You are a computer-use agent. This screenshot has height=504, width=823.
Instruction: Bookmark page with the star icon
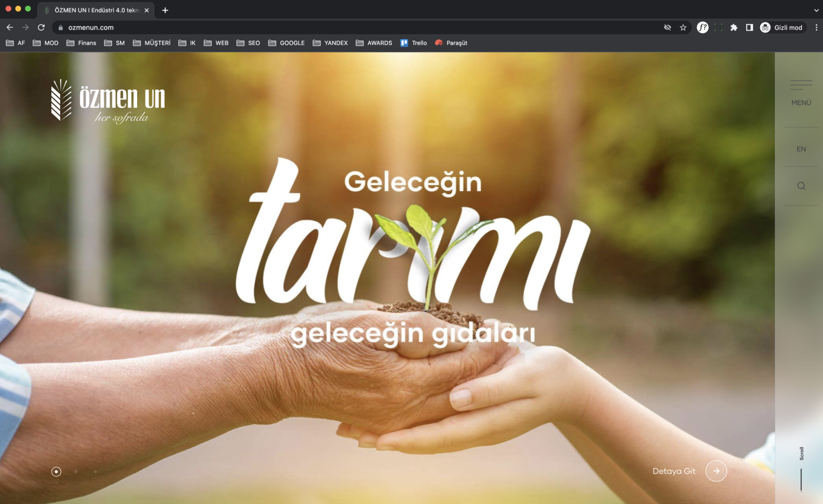(x=683, y=28)
